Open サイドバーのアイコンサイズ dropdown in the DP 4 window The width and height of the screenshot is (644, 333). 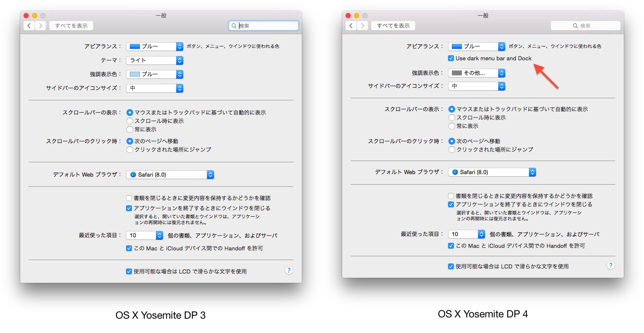[x=477, y=86]
